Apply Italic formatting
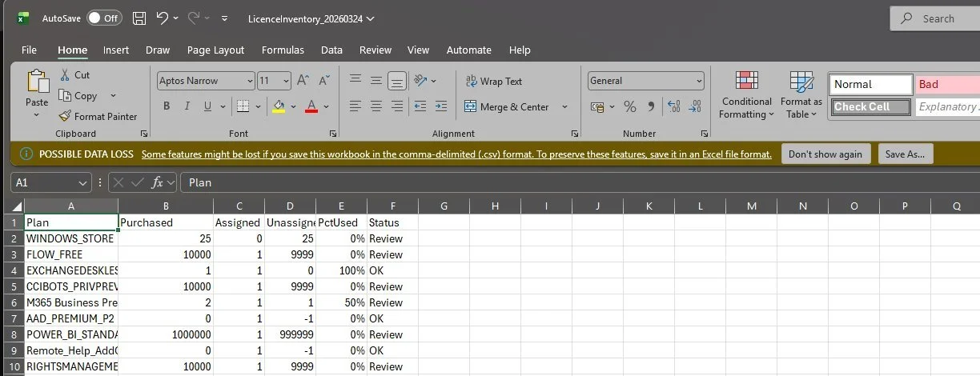 click(187, 106)
